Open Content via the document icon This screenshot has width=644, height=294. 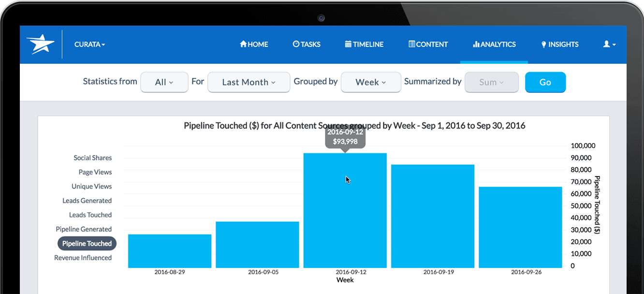point(411,44)
